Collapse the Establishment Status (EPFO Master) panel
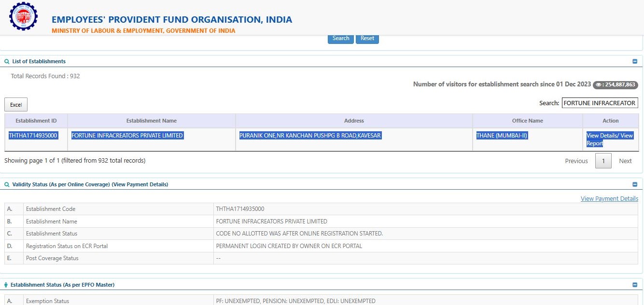This screenshot has width=644, height=305. tap(635, 285)
